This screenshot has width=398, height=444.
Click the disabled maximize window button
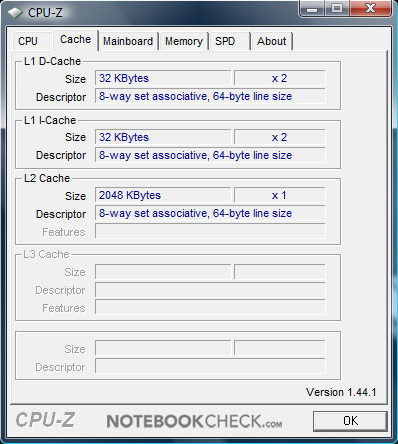coord(337,9)
